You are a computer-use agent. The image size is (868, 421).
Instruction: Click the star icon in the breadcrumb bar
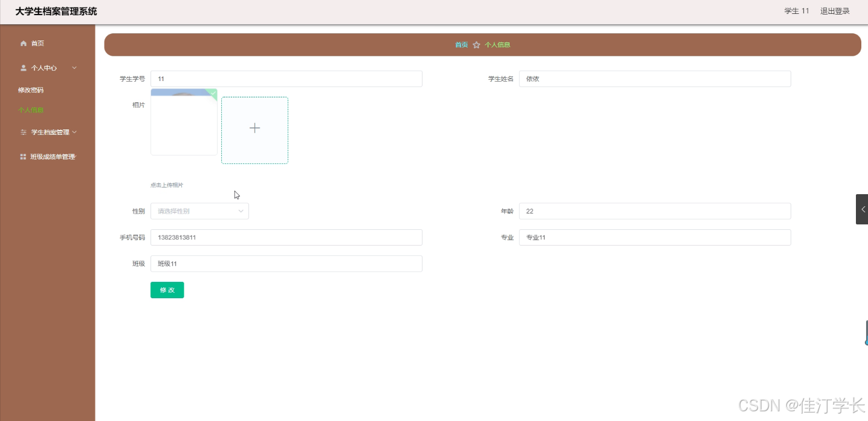pyautogui.click(x=477, y=44)
